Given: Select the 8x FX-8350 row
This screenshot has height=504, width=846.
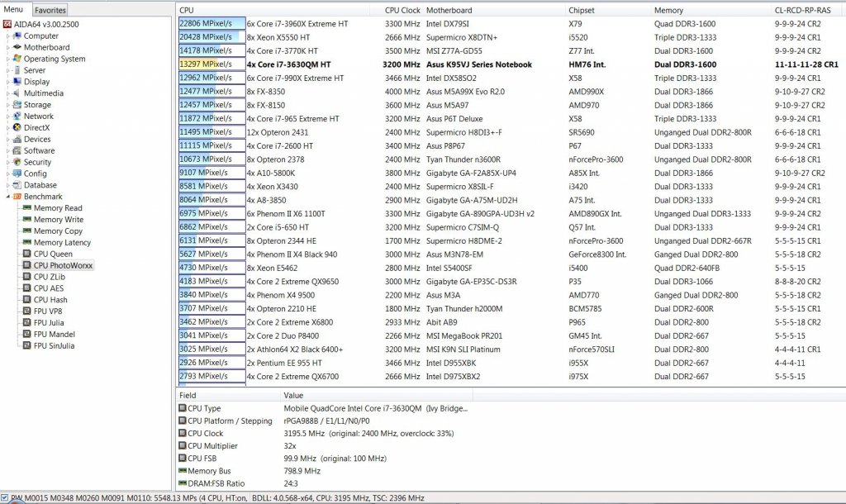Looking at the screenshot, I should pos(511,92).
